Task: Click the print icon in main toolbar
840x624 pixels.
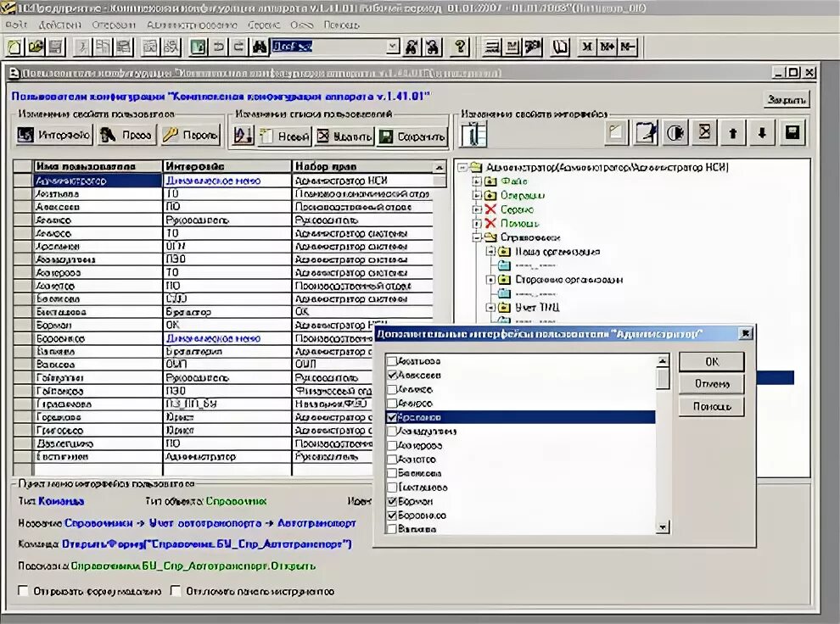Action: pos(150,47)
